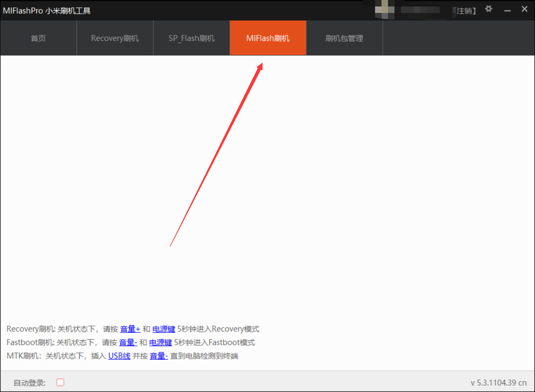Click the text 5秒钟进入Fastboot模式
Image resolution: width=535 pixels, height=392 pixels.
[x=215, y=342]
